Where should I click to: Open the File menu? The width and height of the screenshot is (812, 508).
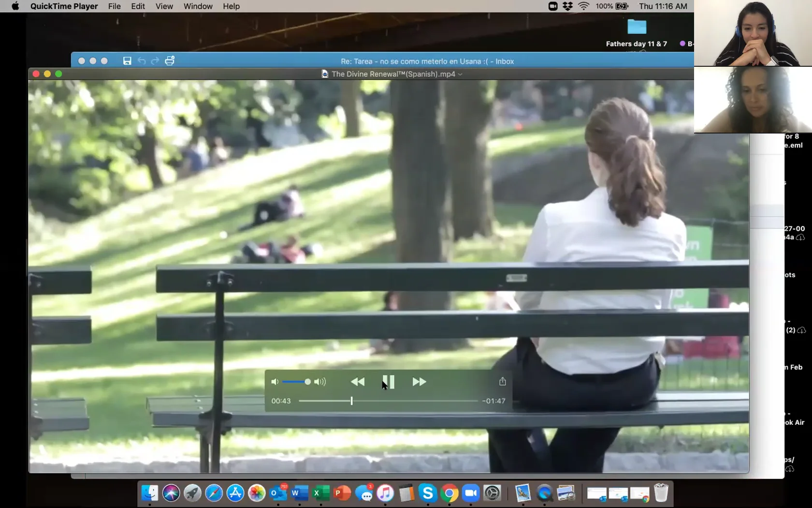(115, 6)
